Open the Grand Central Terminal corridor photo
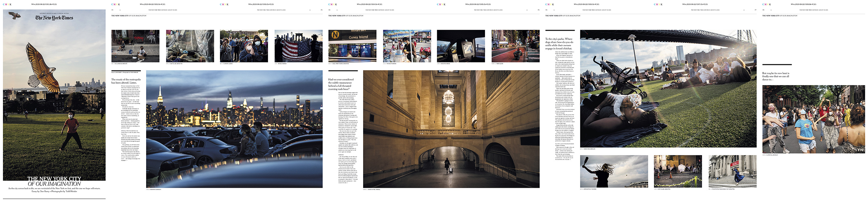The width and height of the screenshot is (868, 208). click(x=451, y=129)
